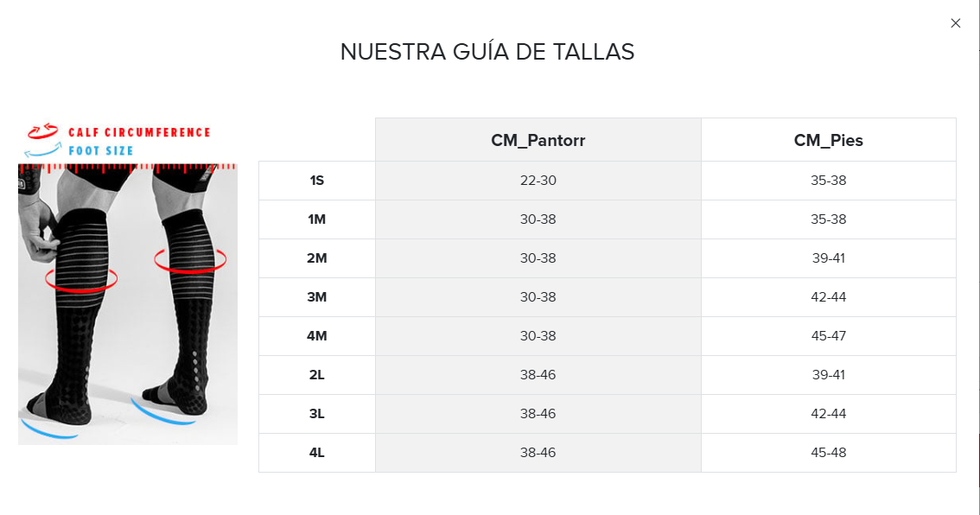Select the CM_Pantorr column header
The height and width of the screenshot is (515, 980).
(x=538, y=140)
